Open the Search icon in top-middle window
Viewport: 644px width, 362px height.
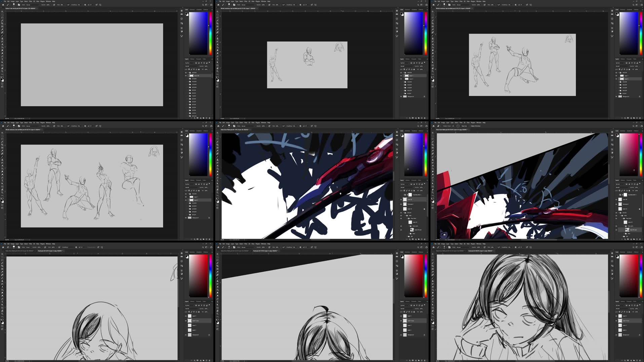point(418,5)
